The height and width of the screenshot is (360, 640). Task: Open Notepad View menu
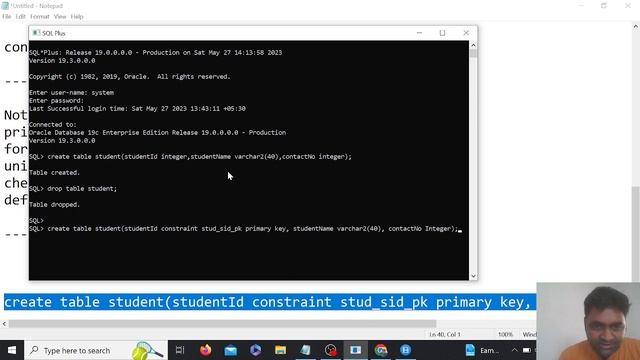(60, 17)
